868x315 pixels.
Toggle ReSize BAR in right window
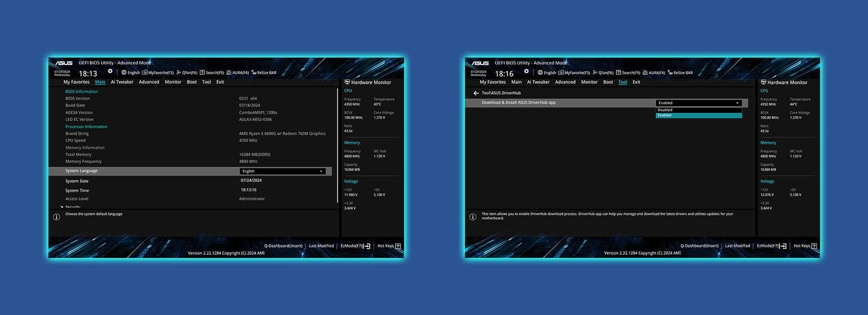(x=680, y=73)
